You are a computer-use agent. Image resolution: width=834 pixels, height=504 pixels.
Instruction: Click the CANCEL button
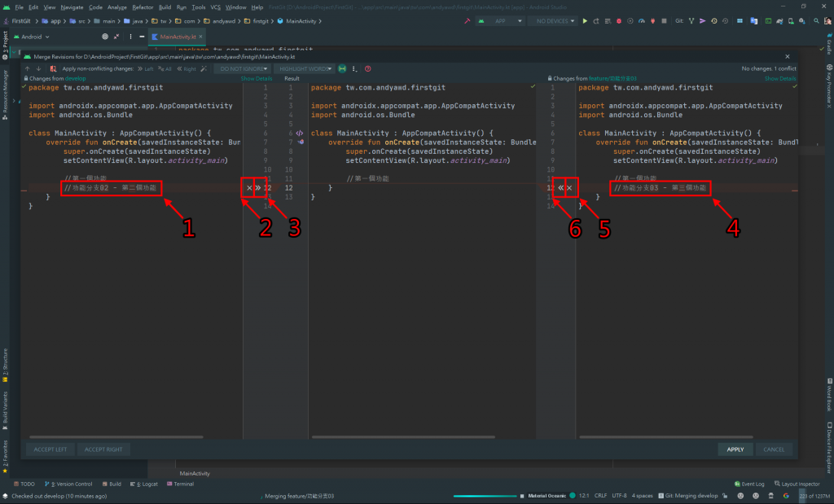pyautogui.click(x=774, y=449)
